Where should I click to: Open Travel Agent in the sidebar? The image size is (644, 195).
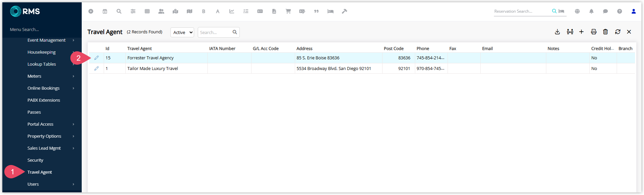tap(40, 172)
